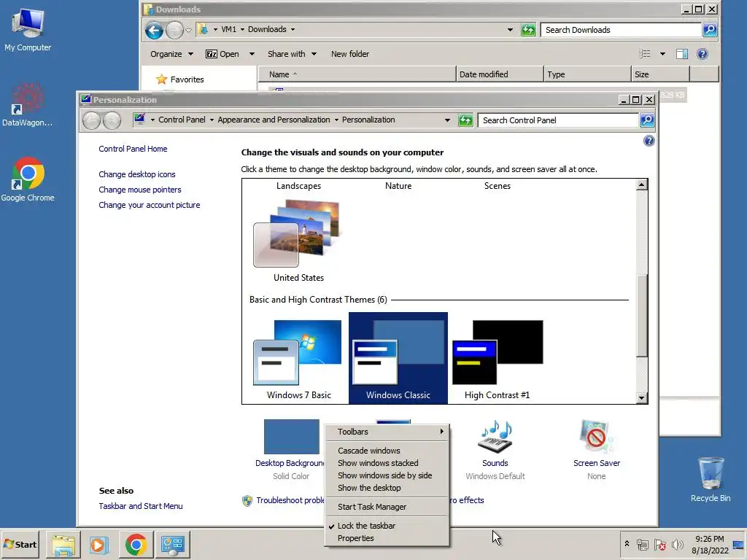Choose Show windows side by side
This screenshot has width=747, height=560.
387,475
